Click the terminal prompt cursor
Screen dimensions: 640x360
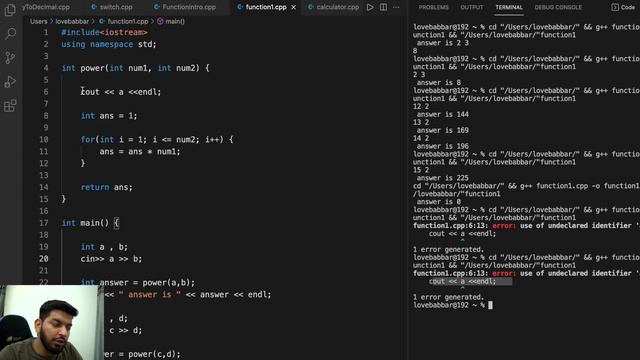pos(490,305)
